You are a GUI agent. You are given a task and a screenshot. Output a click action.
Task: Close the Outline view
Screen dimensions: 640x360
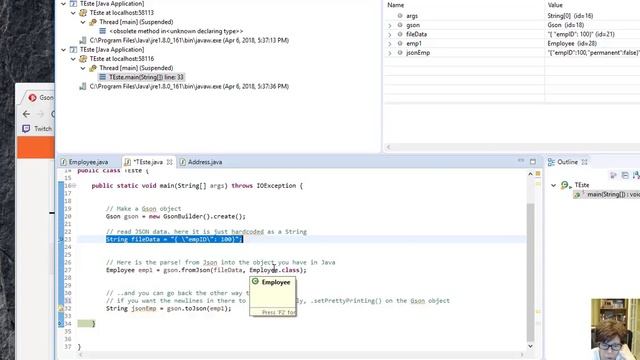coord(584,162)
